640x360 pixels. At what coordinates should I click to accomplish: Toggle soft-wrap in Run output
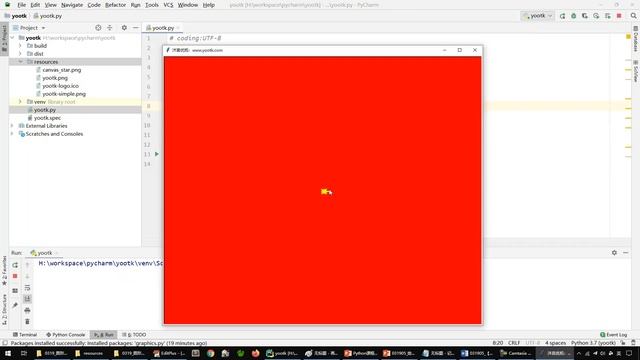(27, 288)
